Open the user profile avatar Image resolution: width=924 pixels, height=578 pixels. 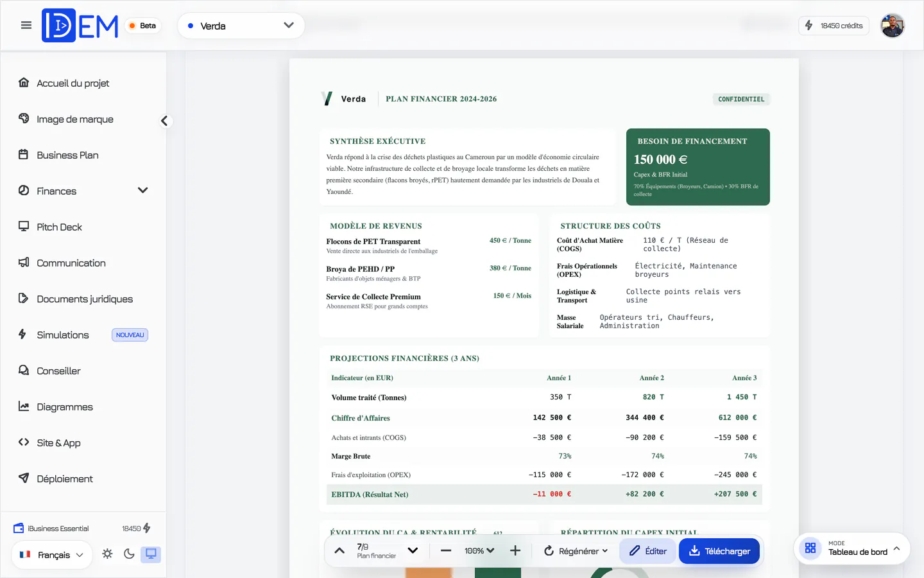click(892, 26)
